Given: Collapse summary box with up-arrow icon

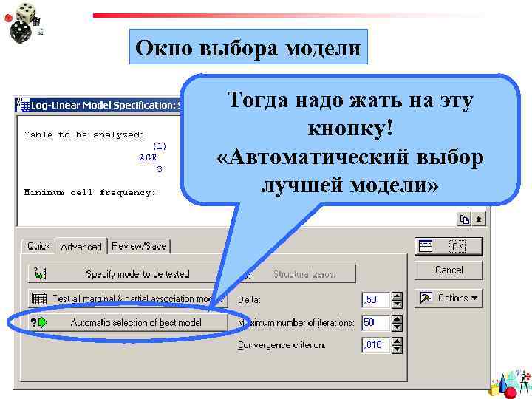Looking at the screenshot, I should point(479,219).
